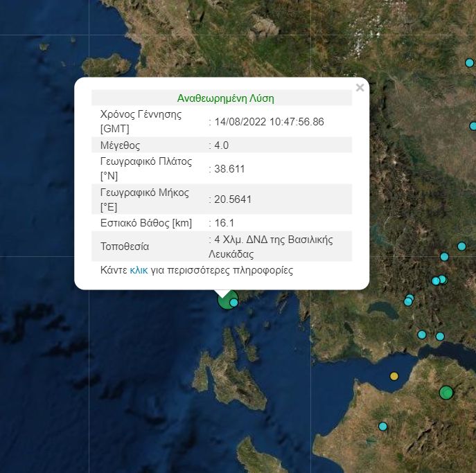Click cyan marker on the far right edge near popup top
476x473 pixels.
[473, 126]
